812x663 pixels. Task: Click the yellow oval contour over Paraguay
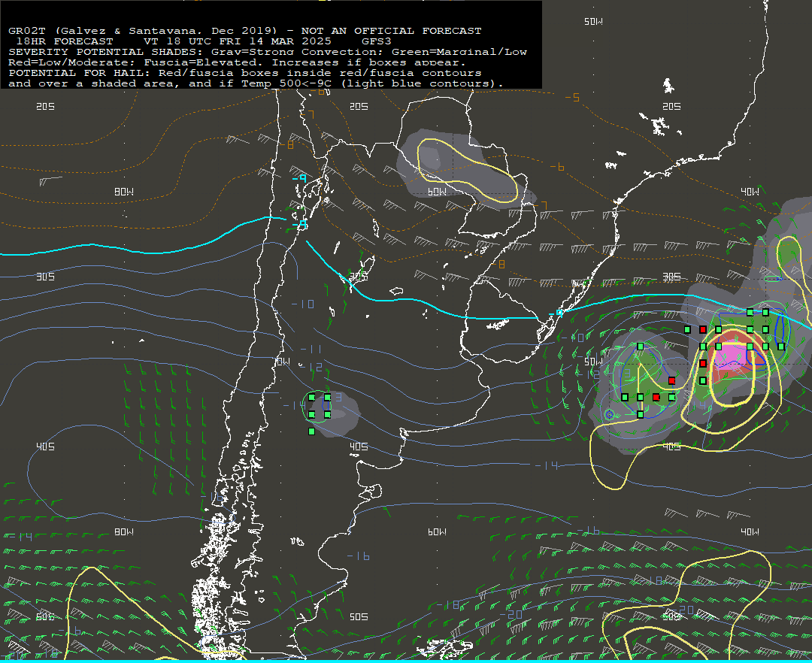coord(468,170)
